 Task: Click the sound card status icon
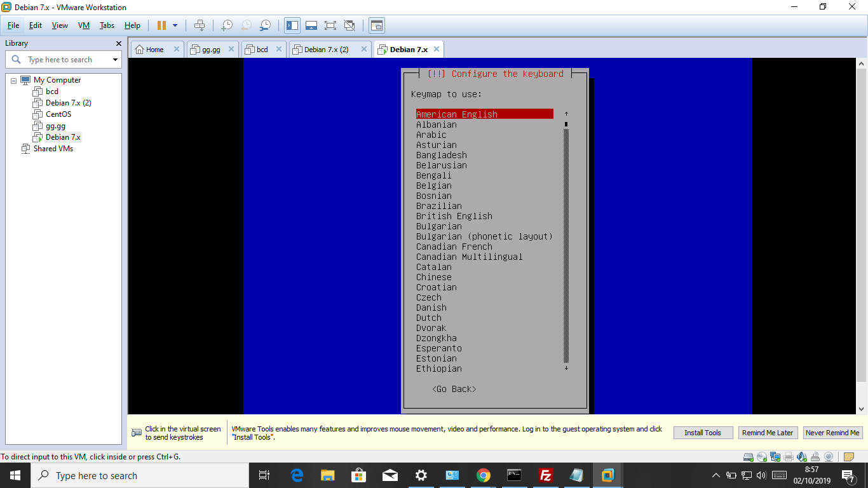(802, 457)
